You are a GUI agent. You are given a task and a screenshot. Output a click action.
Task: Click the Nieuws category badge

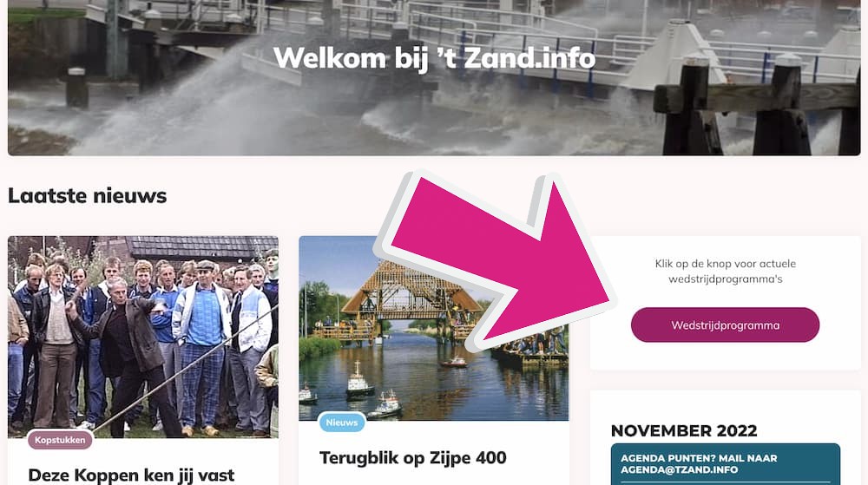click(x=341, y=423)
